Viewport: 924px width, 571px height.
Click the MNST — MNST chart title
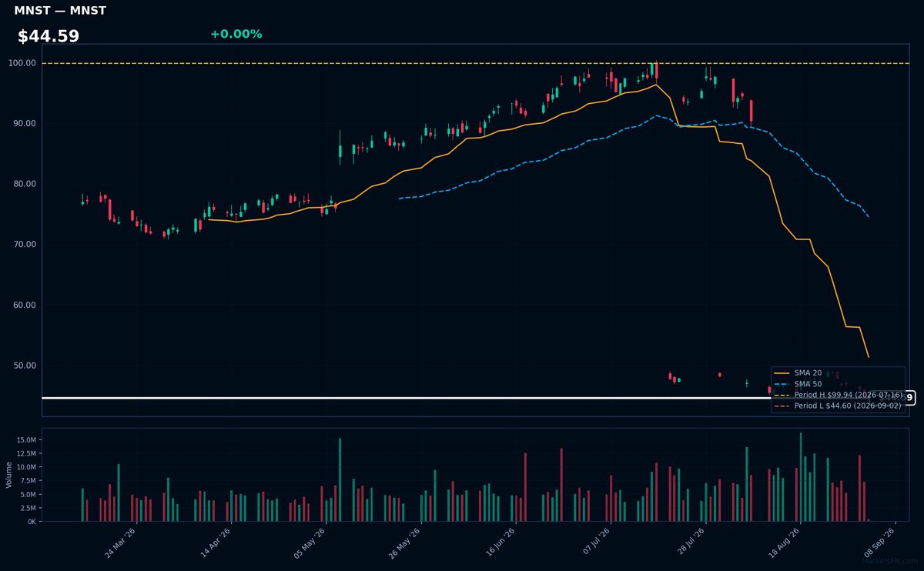pos(60,11)
